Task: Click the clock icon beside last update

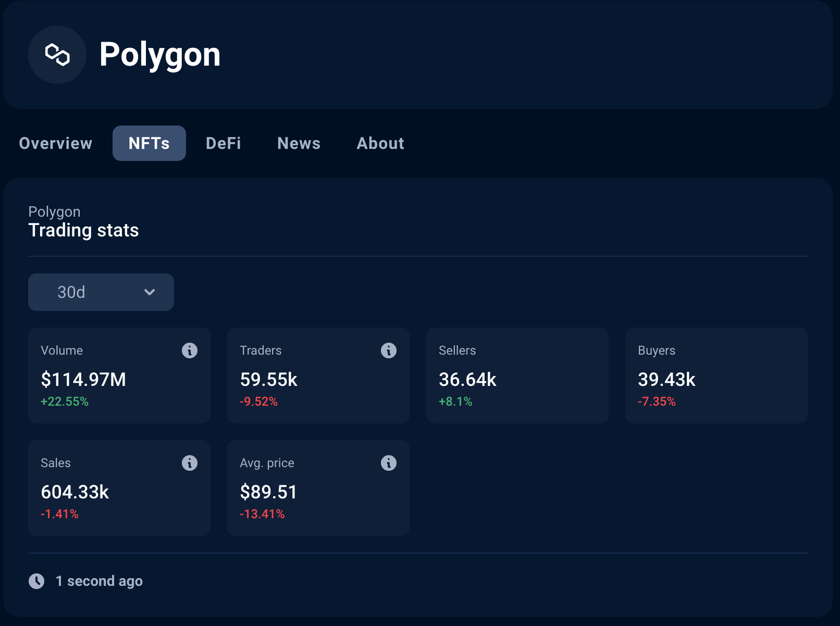Action: 36,581
